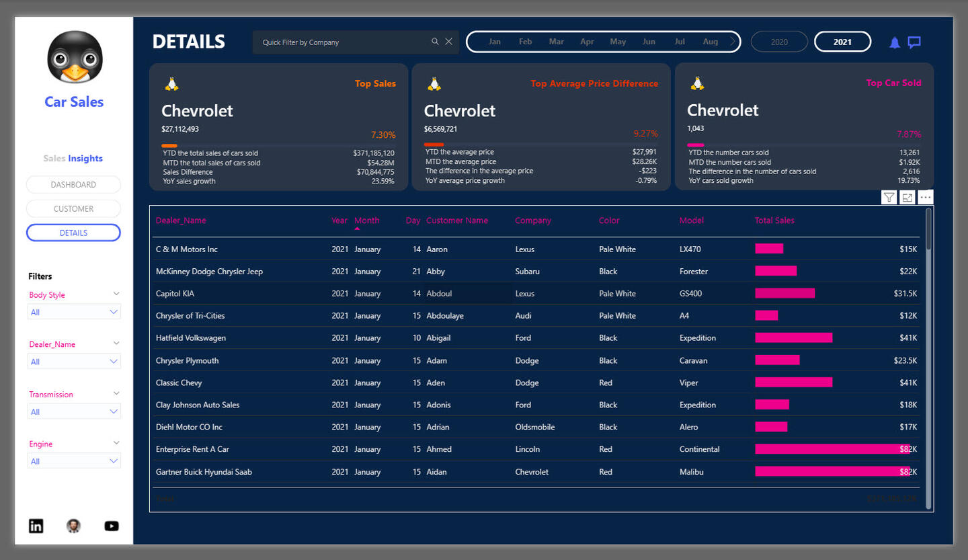Toggle the Apr month filter
968x560 pixels.
click(x=588, y=42)
